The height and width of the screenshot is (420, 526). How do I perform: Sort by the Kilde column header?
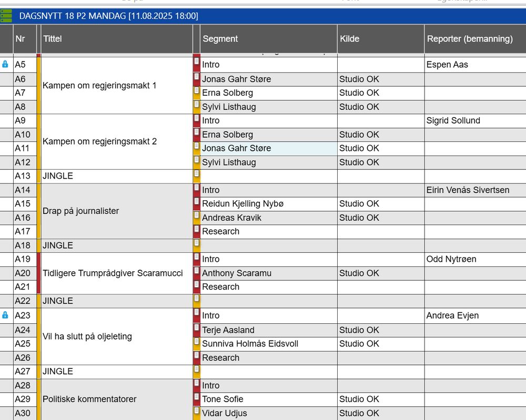click(x=381, y=38)
